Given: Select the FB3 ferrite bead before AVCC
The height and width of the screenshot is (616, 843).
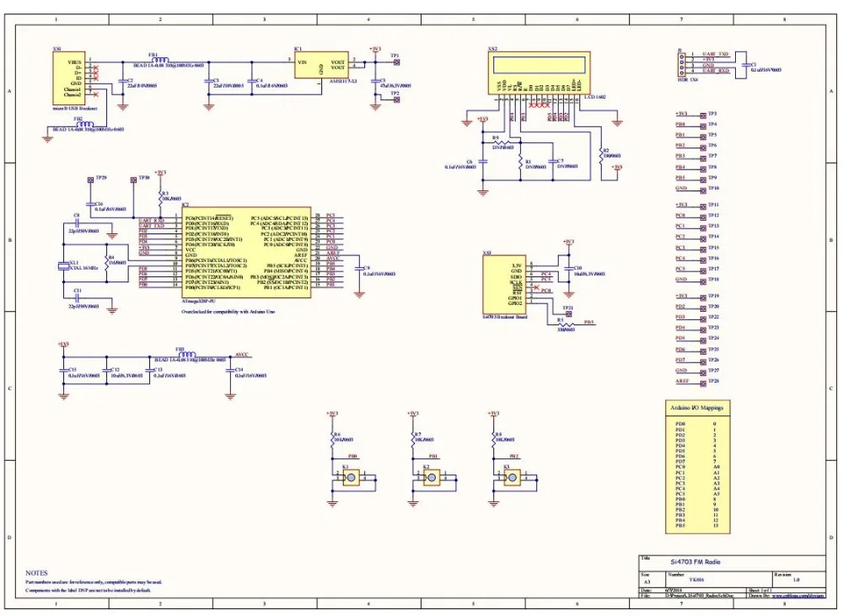Looking at the screenshot, I should [186, 356].
